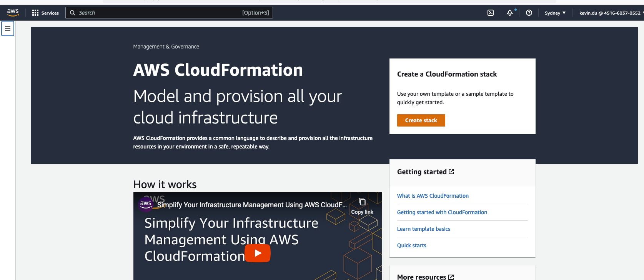
Task: Click the Management & Governance text
Action: pyautogui.click(x=166, y=47)
